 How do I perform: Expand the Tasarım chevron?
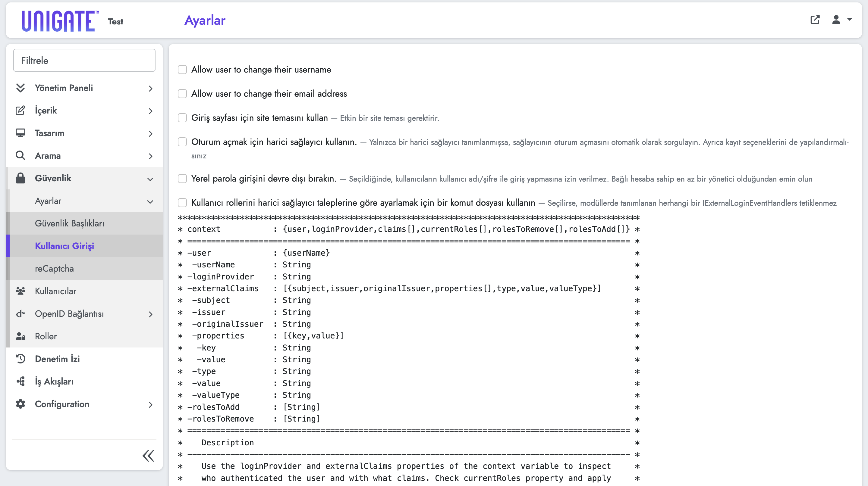150,134
